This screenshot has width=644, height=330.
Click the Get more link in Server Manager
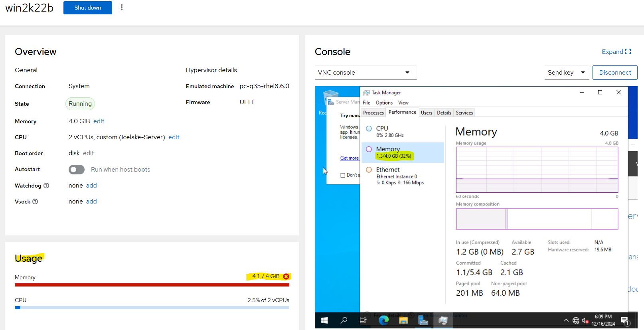pos(350,158)
